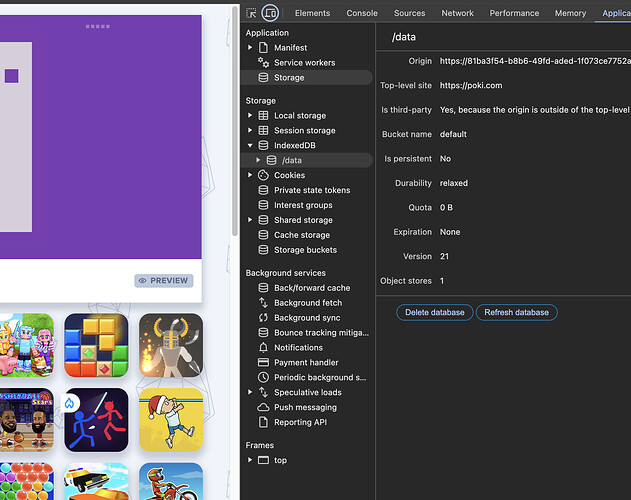Switch to the Network tab

(457, 13)
